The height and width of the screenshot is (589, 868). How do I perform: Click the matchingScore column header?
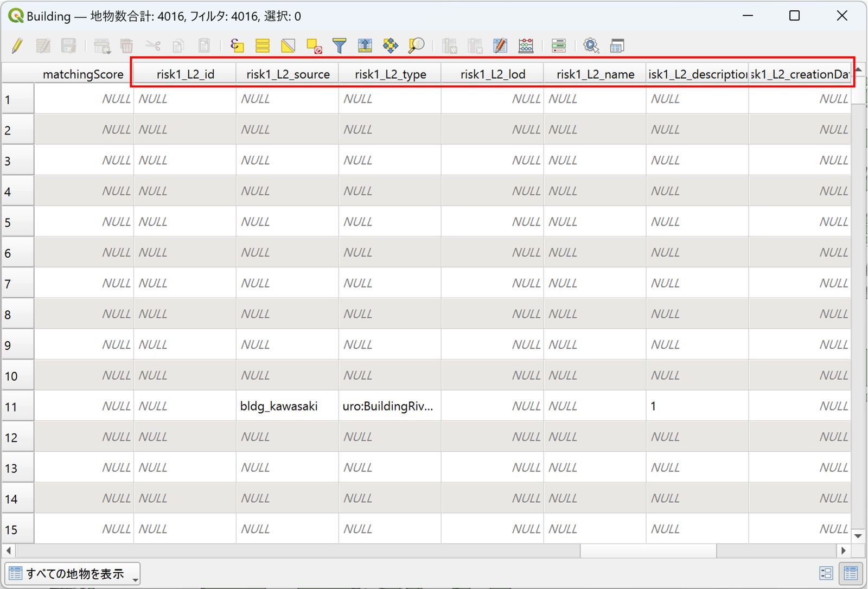(x=83, y=74)
